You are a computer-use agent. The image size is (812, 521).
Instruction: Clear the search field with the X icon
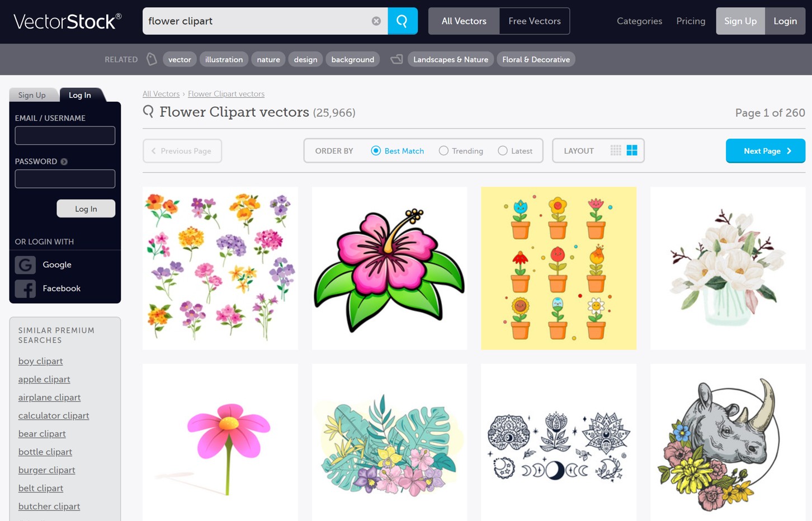376,21
